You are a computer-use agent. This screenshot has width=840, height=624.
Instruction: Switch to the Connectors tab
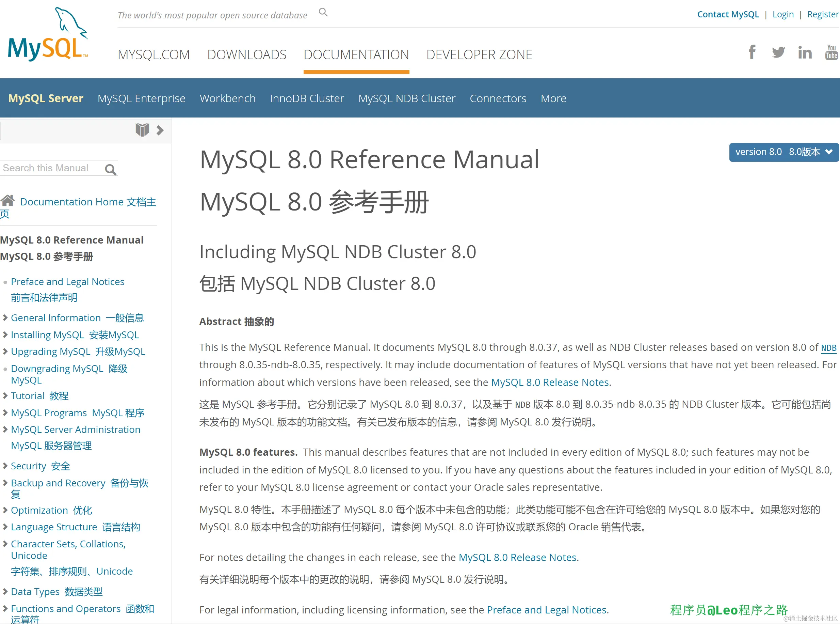click(x=498, y=98)
